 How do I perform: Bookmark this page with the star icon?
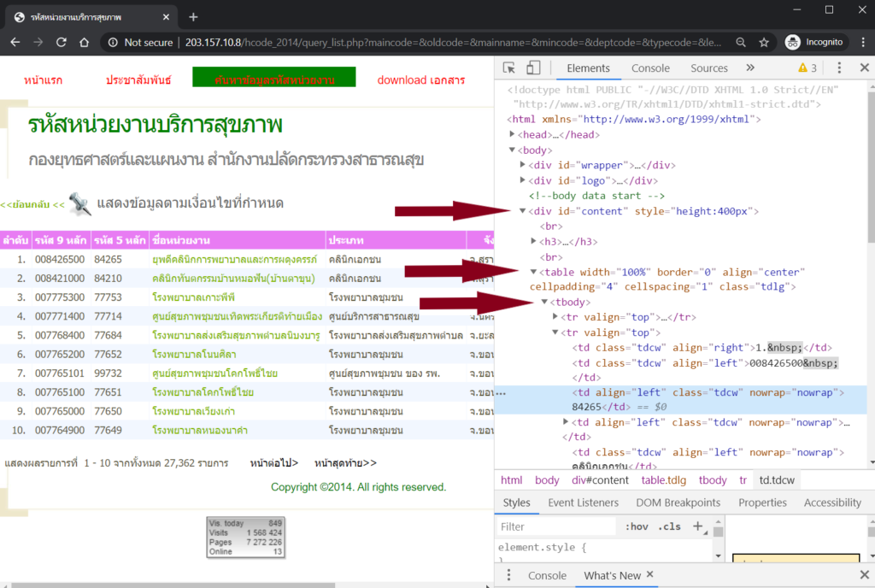(x=764, y=42)
